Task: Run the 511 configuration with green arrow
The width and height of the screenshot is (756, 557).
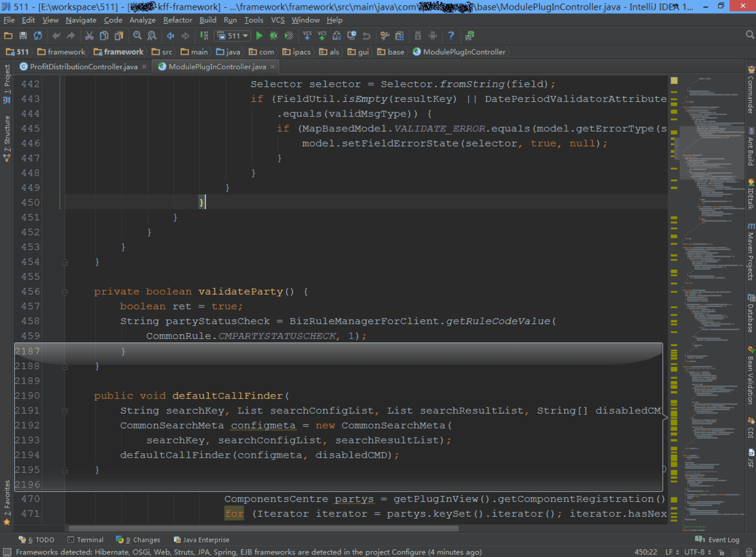Action: pyautogui.click(x=259, y=36)
